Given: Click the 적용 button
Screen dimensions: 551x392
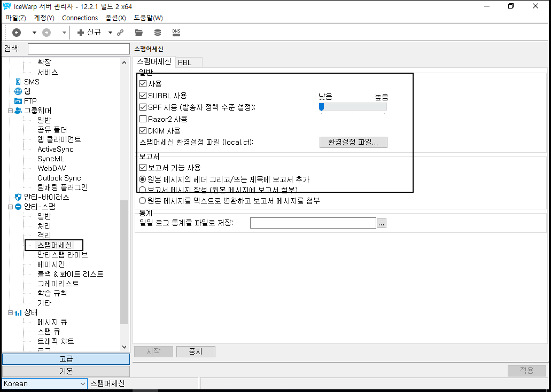Looking at the screenshot, I should [x=527, y=371].
